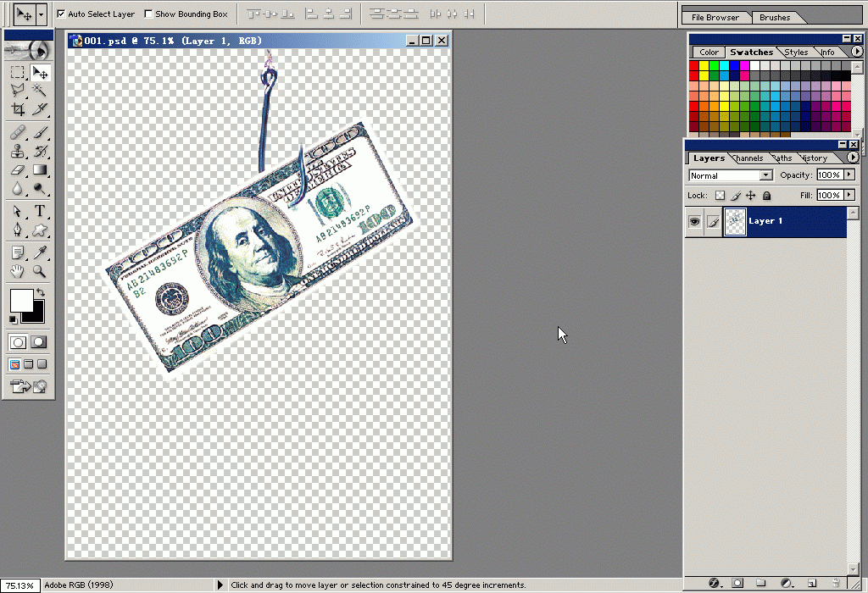The width and height of the screenshot is (868, 593).
Task: Swap foreground and background colors
Action: click(x=41, y=291)
